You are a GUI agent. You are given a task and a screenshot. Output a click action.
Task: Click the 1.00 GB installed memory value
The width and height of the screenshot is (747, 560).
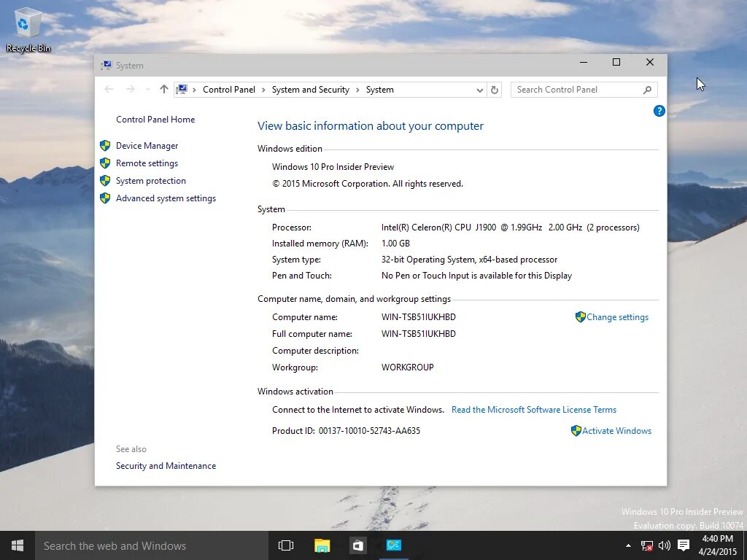tap(395, 244)
